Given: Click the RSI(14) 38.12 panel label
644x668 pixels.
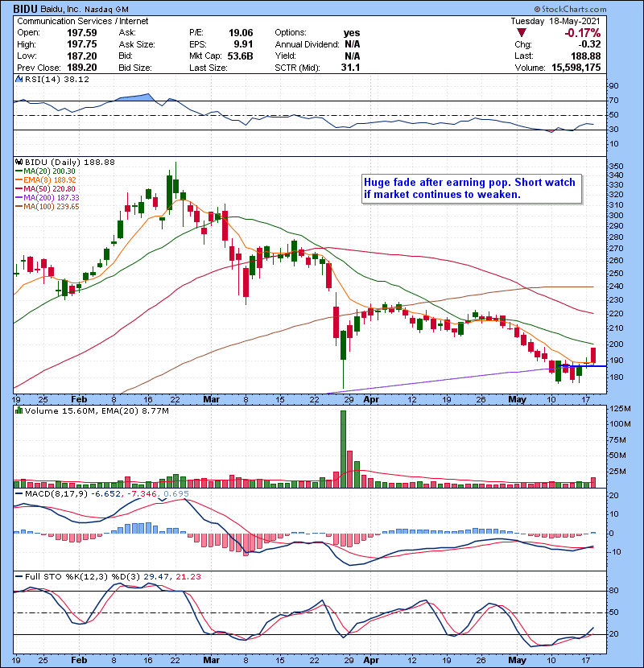Looking at the screenshot, I should (x=56, y=79).
